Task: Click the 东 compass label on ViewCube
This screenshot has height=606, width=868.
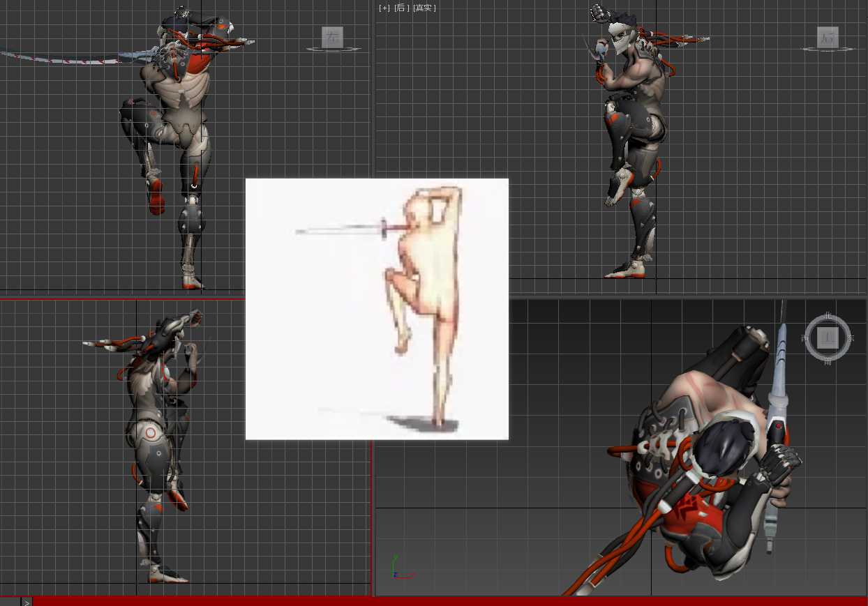Action: 851,338
